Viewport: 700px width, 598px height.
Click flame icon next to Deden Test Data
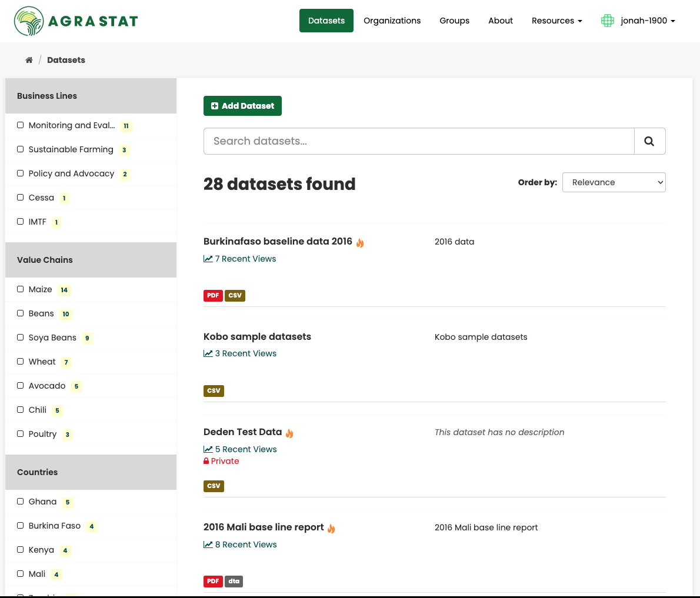[x=289, y=433]
